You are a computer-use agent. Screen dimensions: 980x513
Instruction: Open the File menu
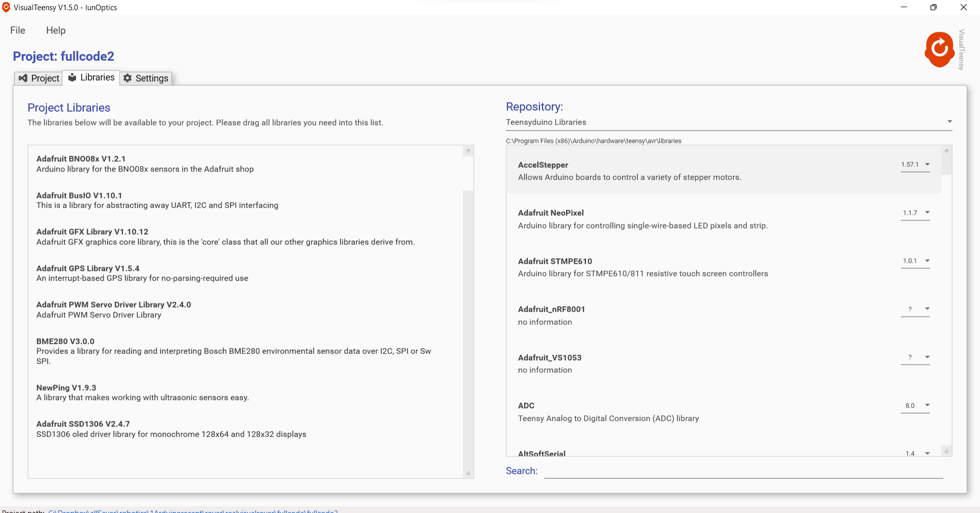point(17,30)
